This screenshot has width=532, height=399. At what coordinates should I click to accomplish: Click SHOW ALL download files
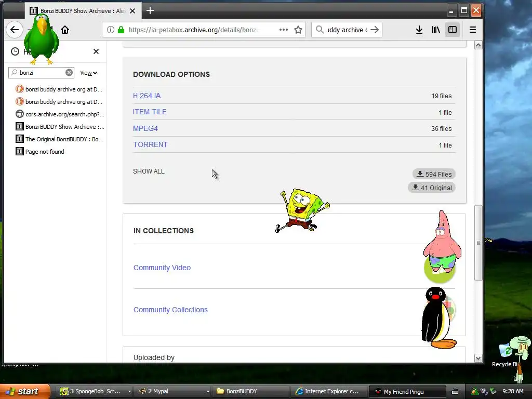(149, 171)
